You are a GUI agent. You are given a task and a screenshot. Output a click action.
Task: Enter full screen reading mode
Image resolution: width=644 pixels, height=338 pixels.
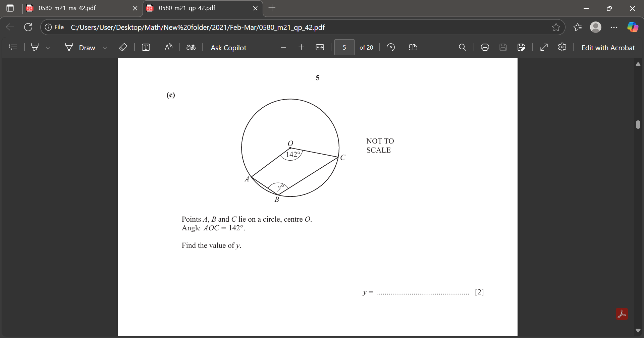(x=544, y=47)
